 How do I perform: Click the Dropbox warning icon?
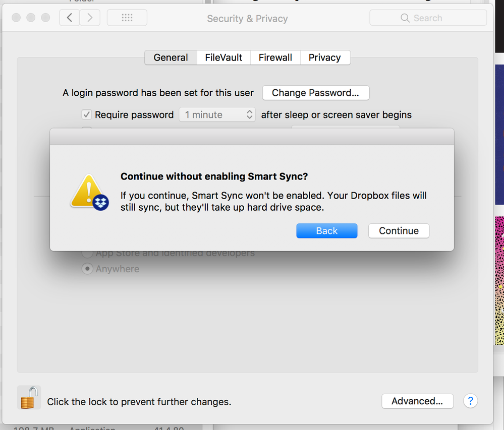(89, 193)
